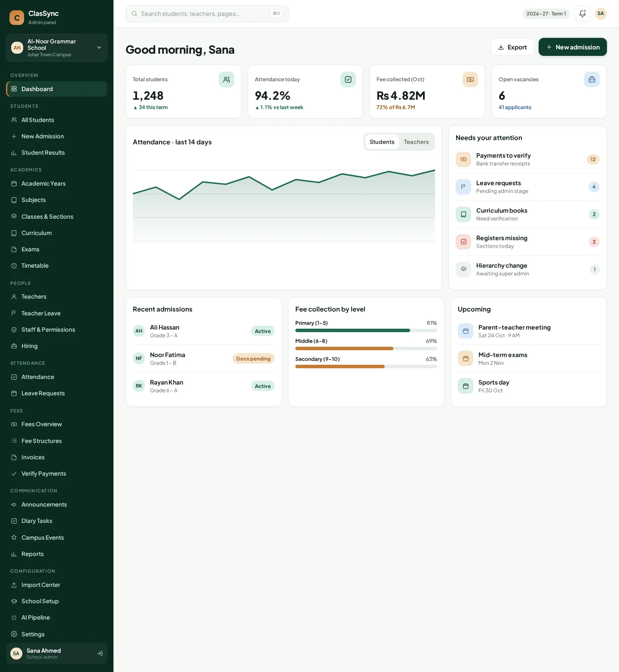The width and height of the screenshot is (619, 672).
Task: Click the Announcements megaphone icon
Action: (14, 505)
